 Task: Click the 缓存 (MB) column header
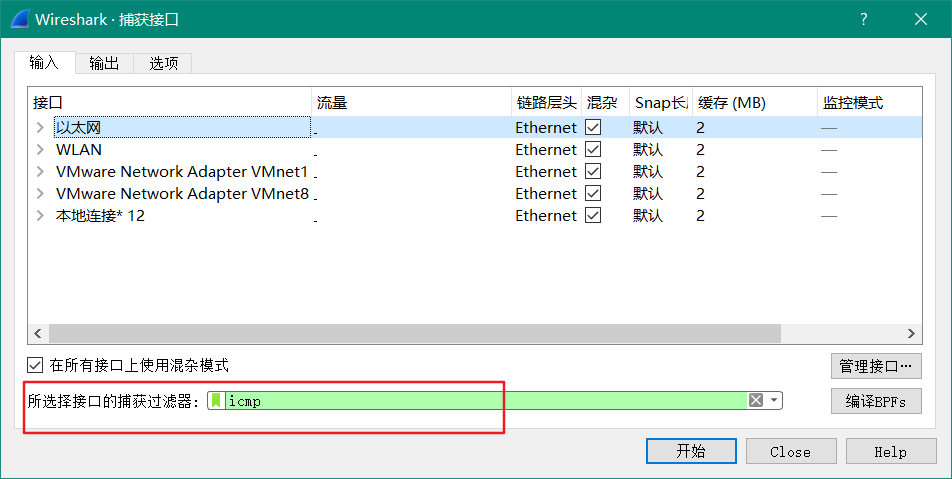755,103
